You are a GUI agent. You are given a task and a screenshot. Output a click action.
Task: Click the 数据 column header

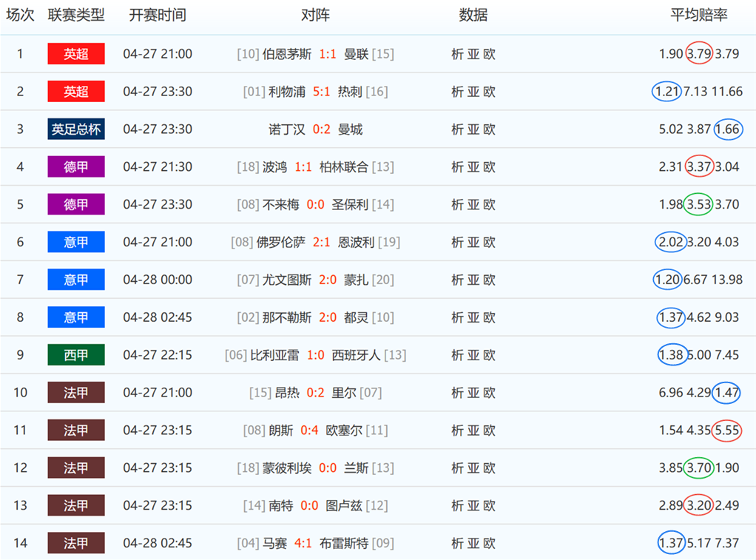click(473, 15)
